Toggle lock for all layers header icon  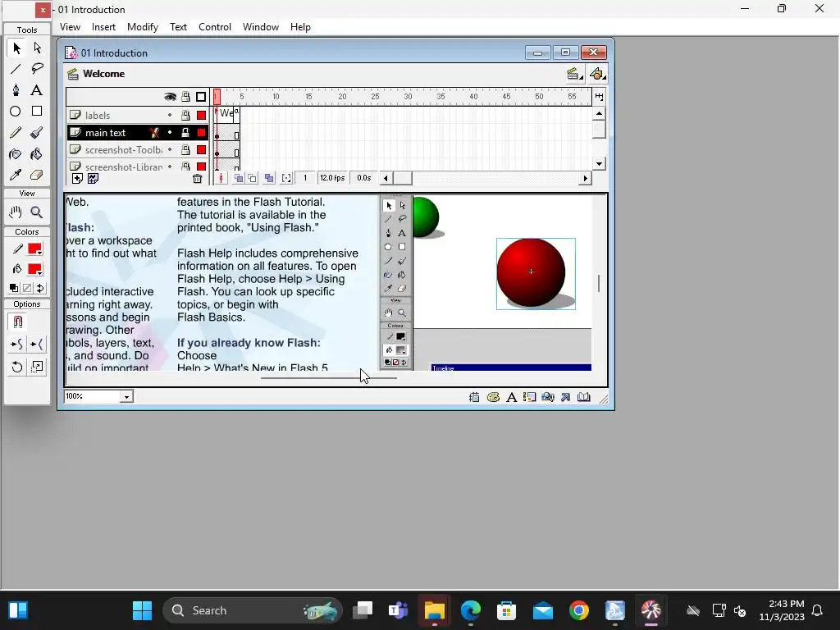(x=185, y=97)
